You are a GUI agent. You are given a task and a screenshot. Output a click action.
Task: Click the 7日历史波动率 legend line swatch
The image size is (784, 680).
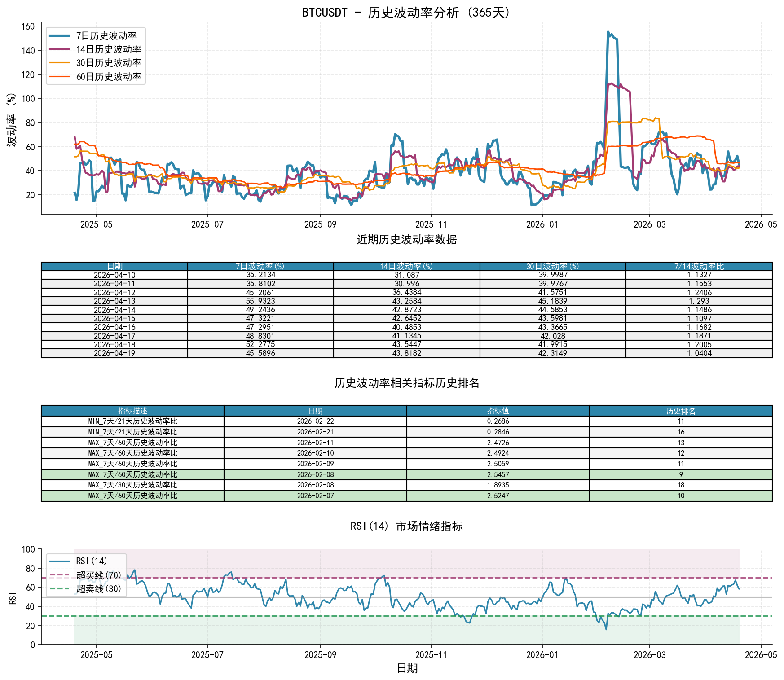(59, 36)
